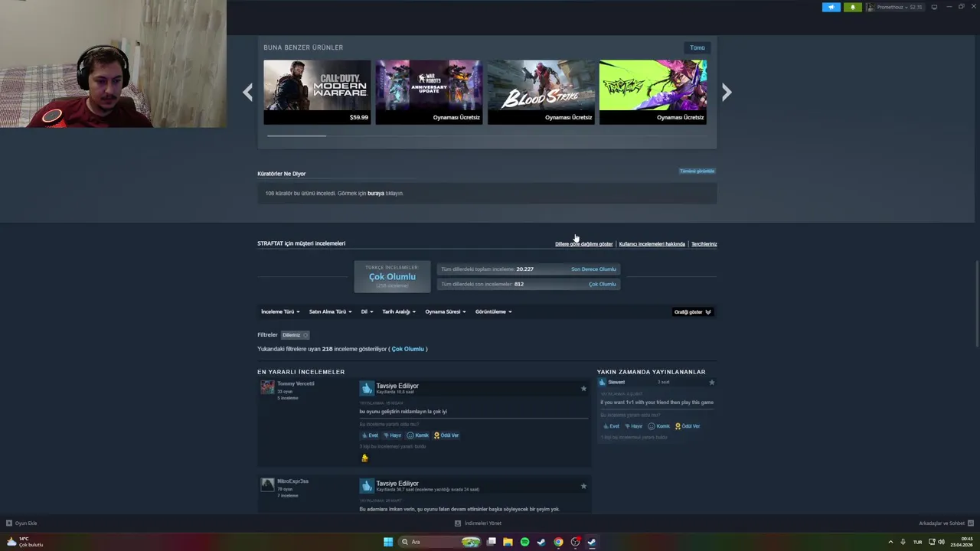Mark Tommy Vercetti's review as Komik
Screen dimensions: 980x551
417,435
